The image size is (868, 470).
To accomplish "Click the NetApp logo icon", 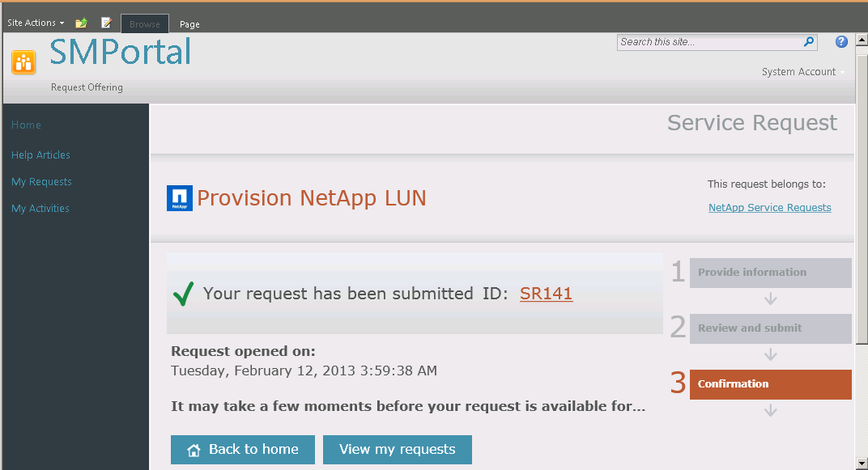I will 180,198.
